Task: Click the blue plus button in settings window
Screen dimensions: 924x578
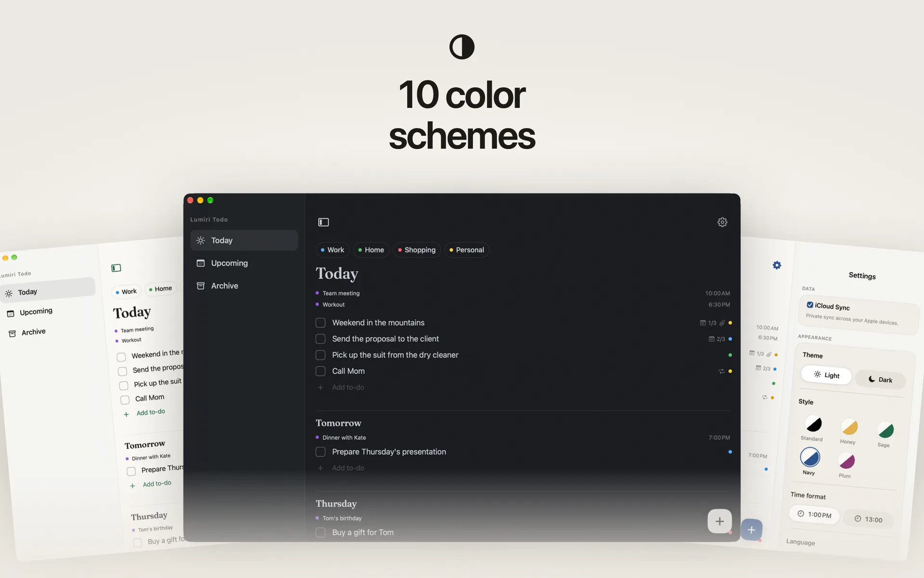Action: (751, 530)
